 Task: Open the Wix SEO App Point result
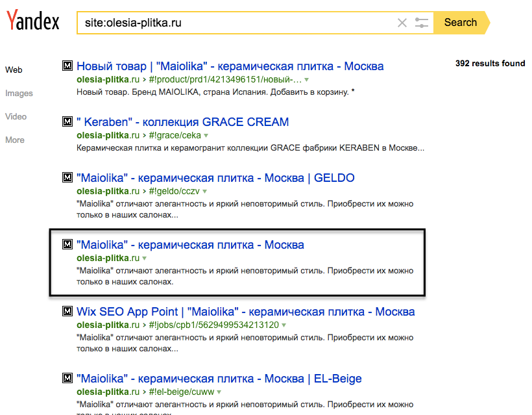coord(246,312)
